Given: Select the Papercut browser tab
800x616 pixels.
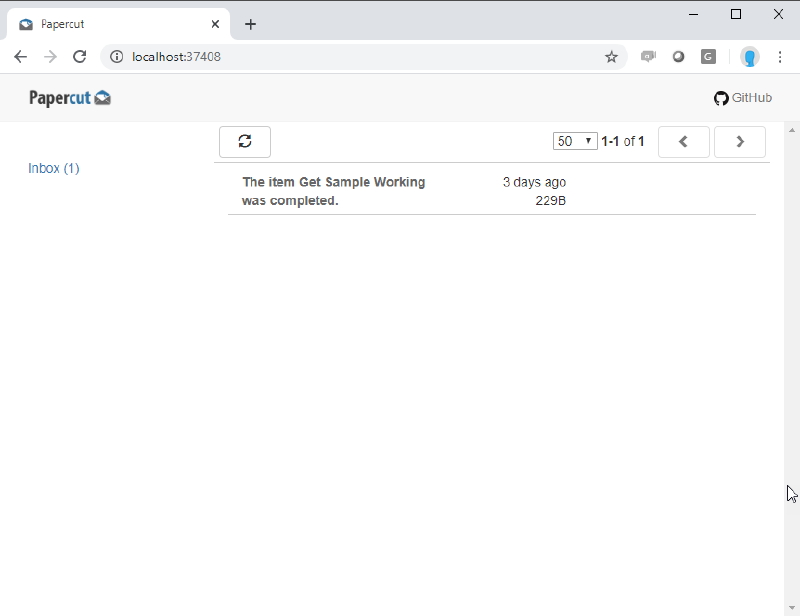Looking at the screenshot, I should click(118, 24).
